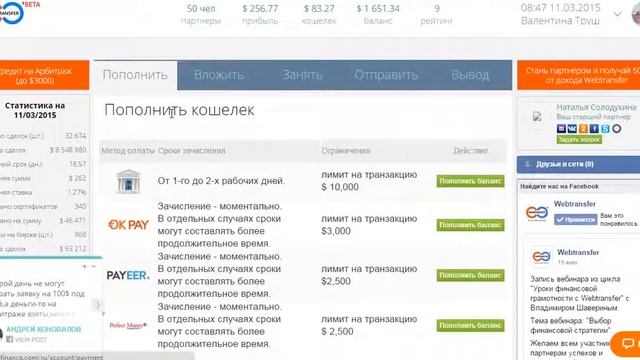Click Пополнить баланс for OKPAY
Screen dimensions: 640x360
click(470, 225)
